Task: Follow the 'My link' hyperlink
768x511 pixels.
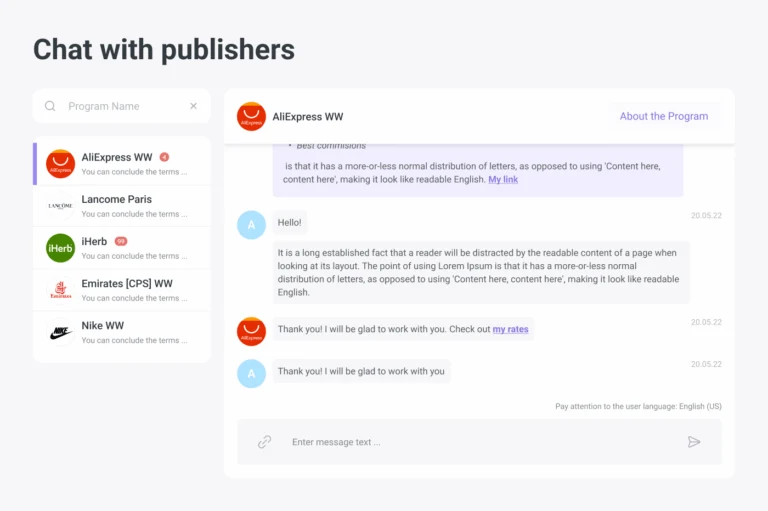Action: tap(503, 179)
